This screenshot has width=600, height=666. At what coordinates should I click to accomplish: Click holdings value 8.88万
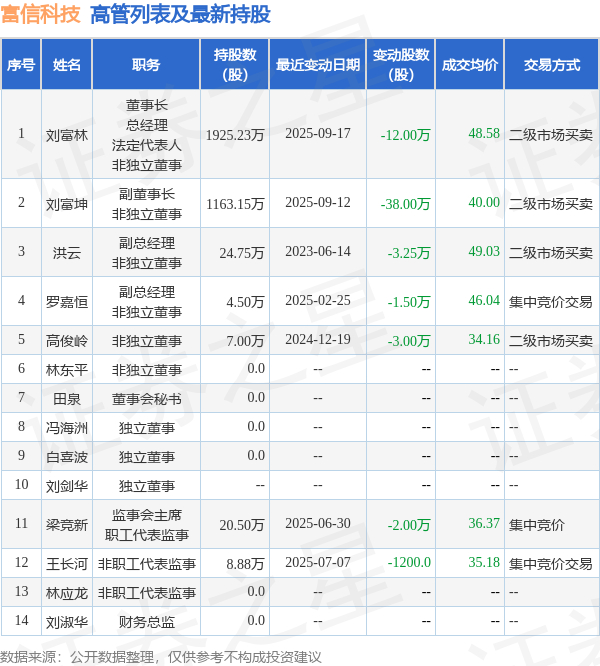[x=245, y=564]
